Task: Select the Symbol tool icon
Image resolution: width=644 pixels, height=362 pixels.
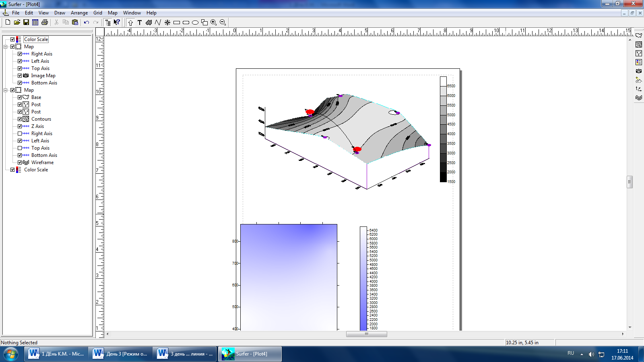Action: (x=167, y=23)
